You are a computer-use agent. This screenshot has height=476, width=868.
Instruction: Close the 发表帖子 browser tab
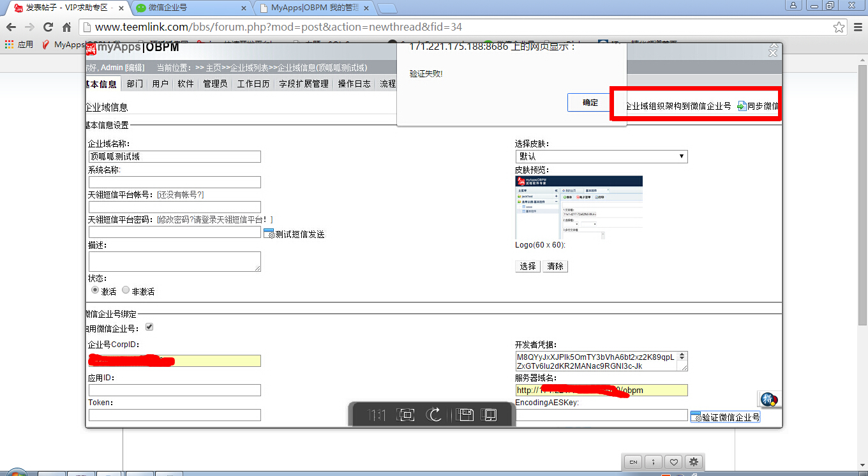pos(121,8)
